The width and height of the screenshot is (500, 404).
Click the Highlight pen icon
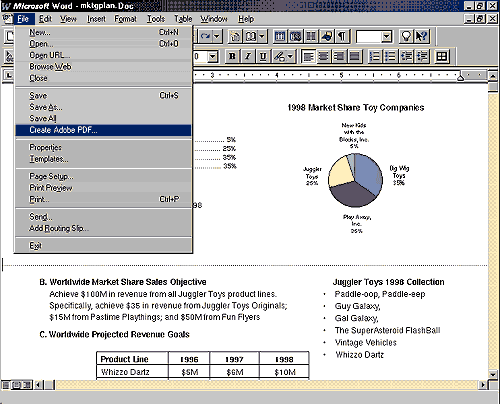pos(279,56)
